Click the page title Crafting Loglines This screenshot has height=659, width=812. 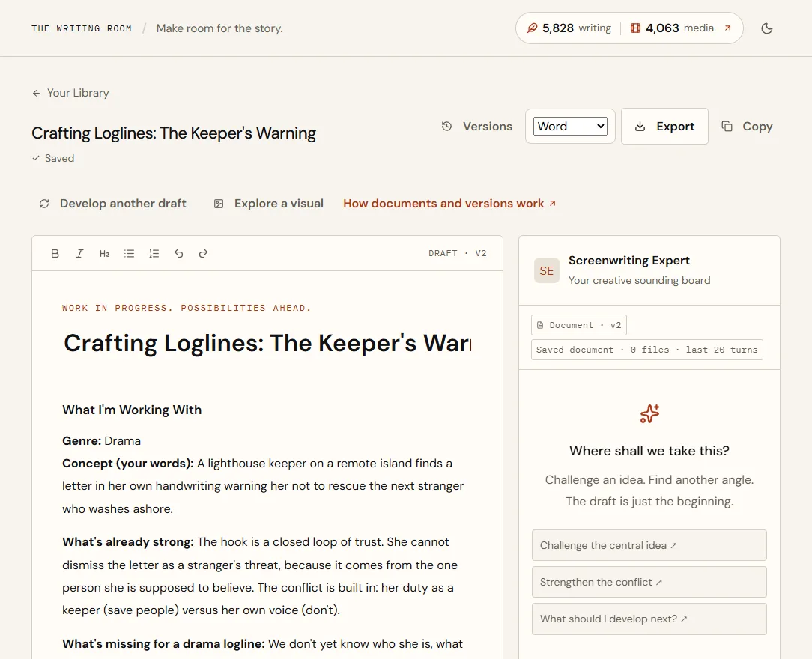174,133
